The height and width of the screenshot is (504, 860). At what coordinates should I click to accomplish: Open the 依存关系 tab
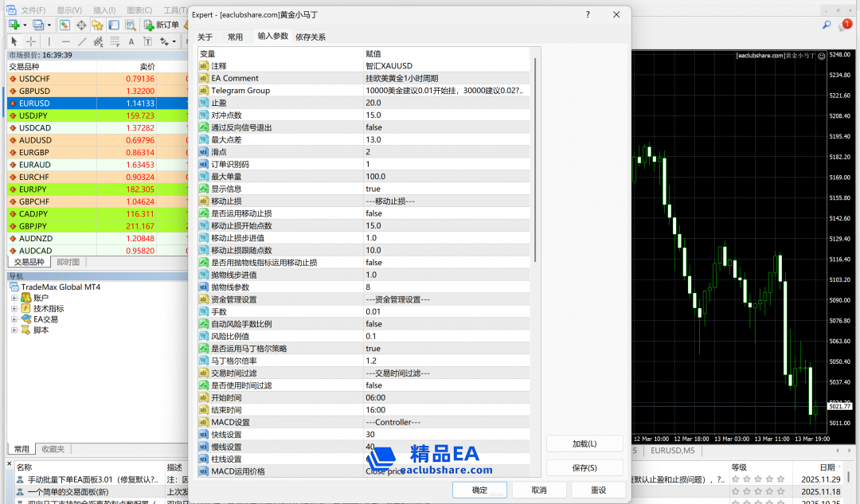[311, 37]
